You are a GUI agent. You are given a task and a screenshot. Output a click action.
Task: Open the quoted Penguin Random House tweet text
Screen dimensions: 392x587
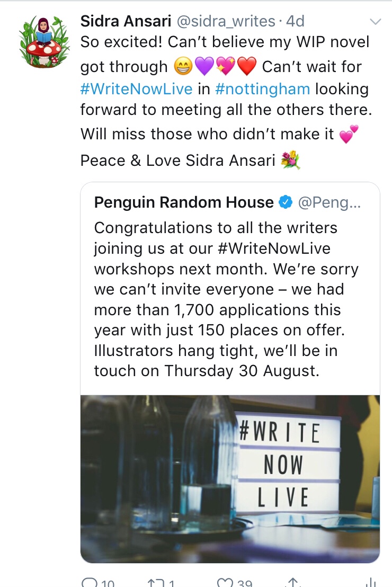pos(226,299)
